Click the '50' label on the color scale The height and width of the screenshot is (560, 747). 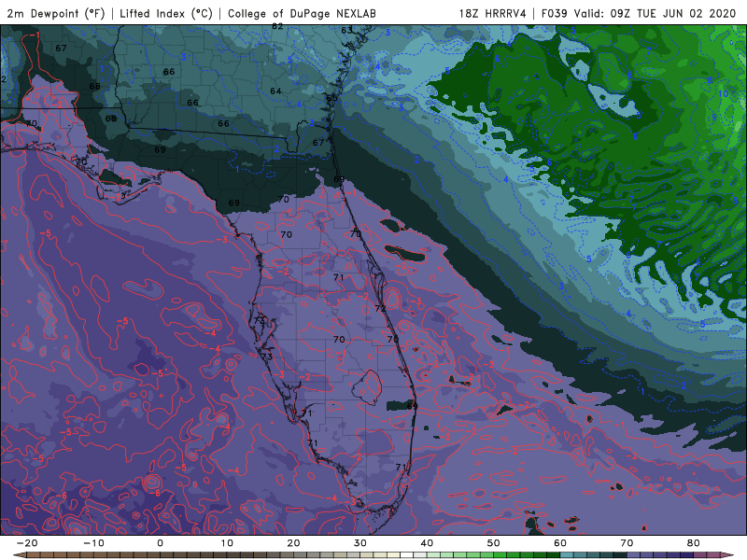tap(494, 543)
